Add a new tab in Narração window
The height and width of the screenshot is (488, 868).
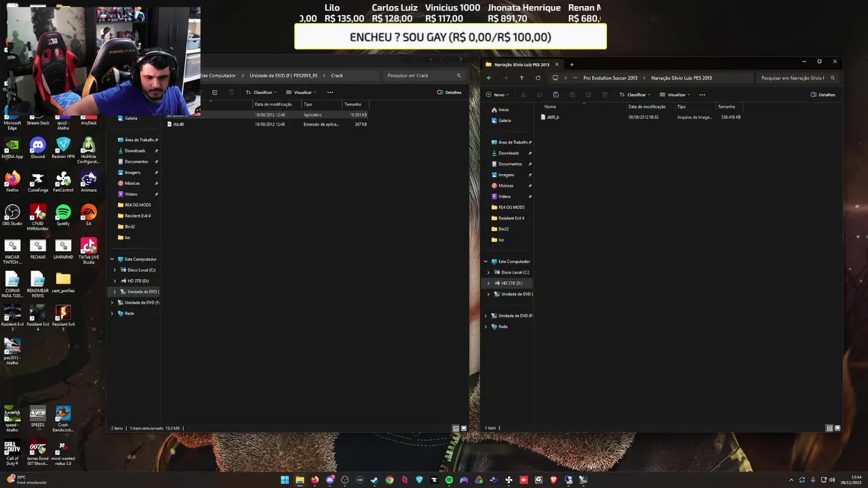[572, 64]
